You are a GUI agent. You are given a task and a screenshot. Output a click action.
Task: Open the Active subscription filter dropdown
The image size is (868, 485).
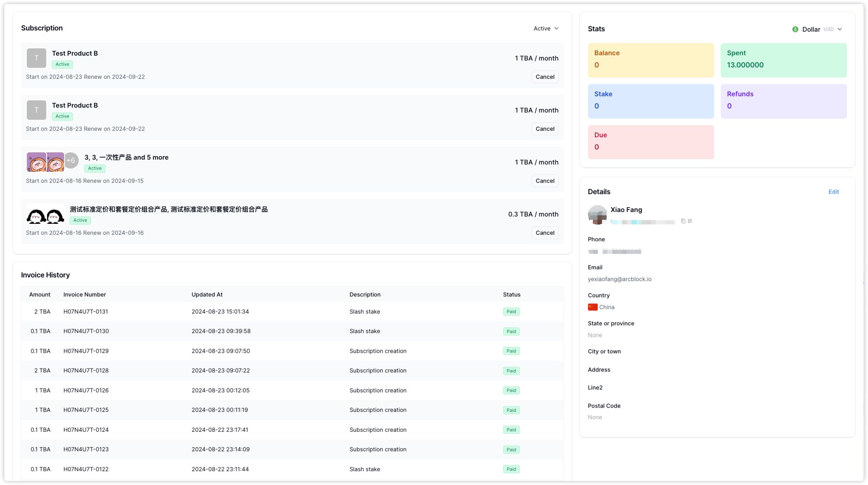[x=546, y=28]
